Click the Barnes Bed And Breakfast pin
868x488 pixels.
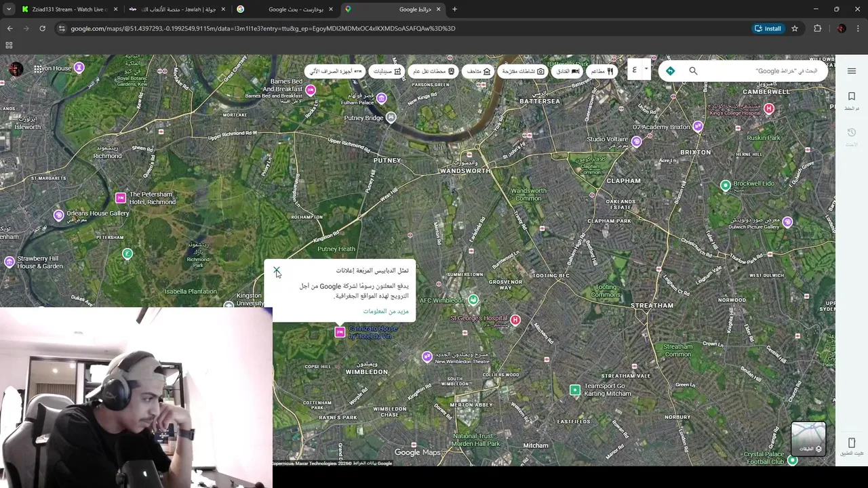click(311, 90)
